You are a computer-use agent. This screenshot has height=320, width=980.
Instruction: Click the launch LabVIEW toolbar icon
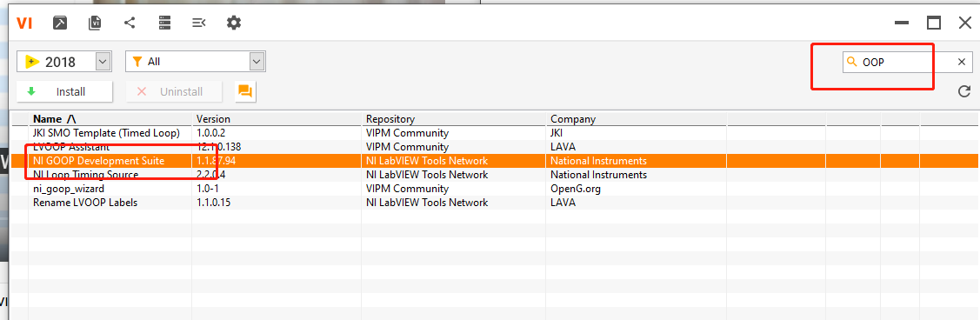click(x=60, y=23)
